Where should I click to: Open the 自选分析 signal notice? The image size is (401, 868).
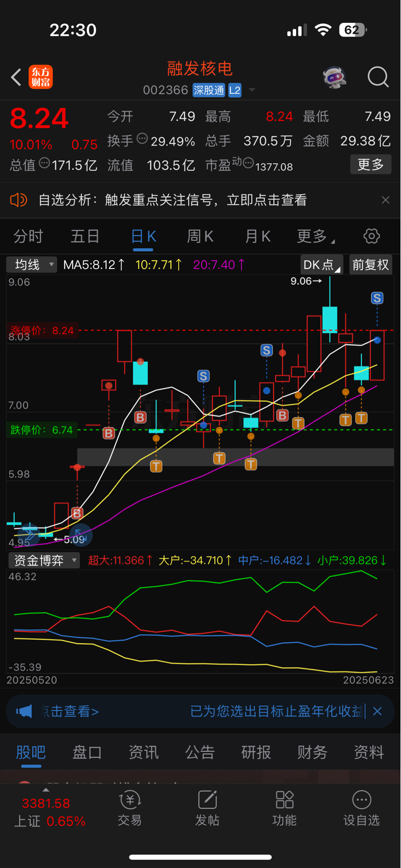(172, 200)
